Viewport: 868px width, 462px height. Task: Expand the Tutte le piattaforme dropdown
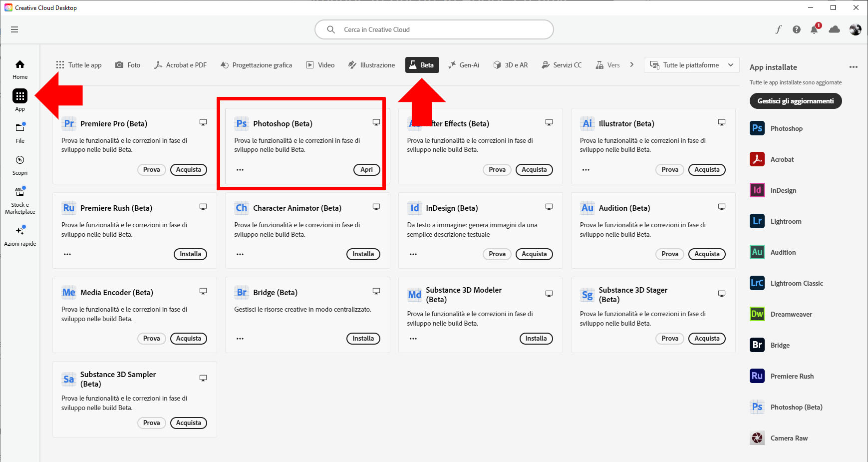(691, 65)
